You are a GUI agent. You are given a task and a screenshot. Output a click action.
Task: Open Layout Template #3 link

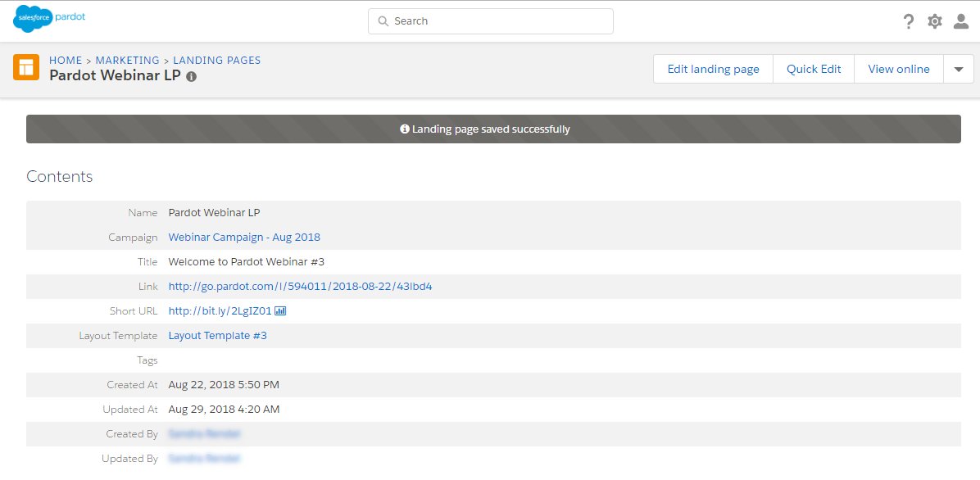pos(217,336)
